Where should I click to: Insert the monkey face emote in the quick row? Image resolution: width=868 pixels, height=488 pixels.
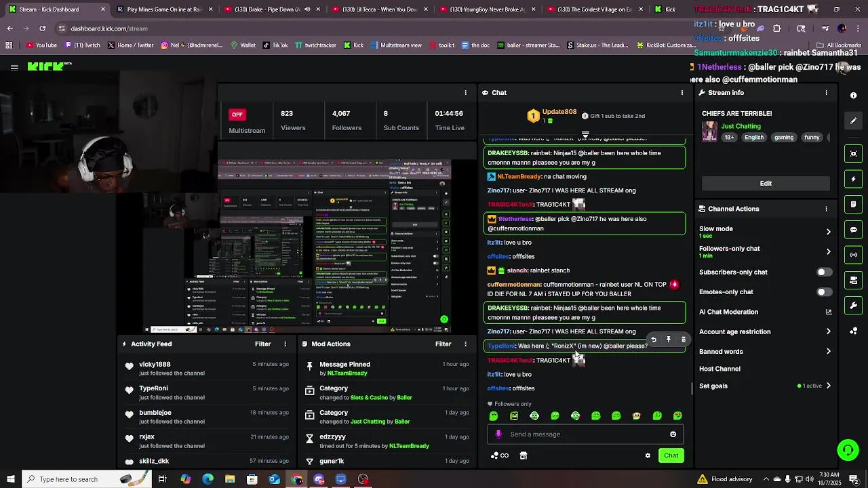click(x=636, y=416)
